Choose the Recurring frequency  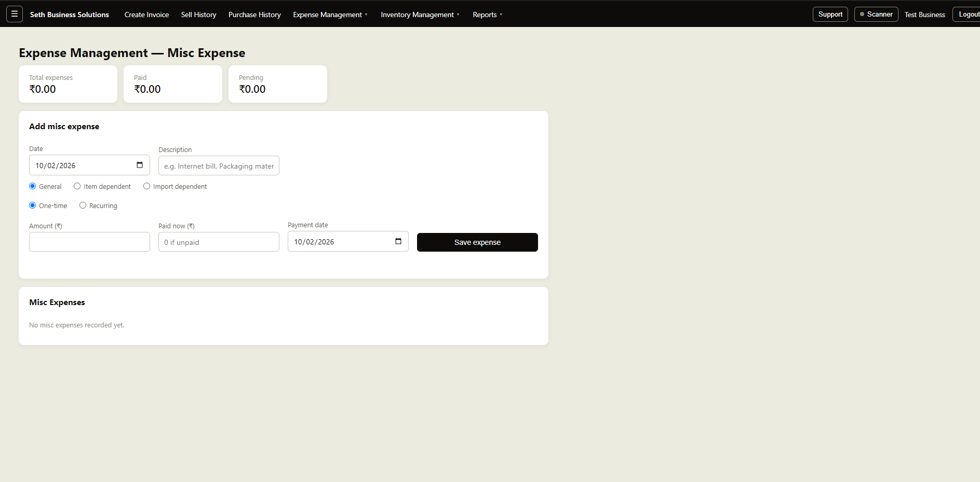83,205
